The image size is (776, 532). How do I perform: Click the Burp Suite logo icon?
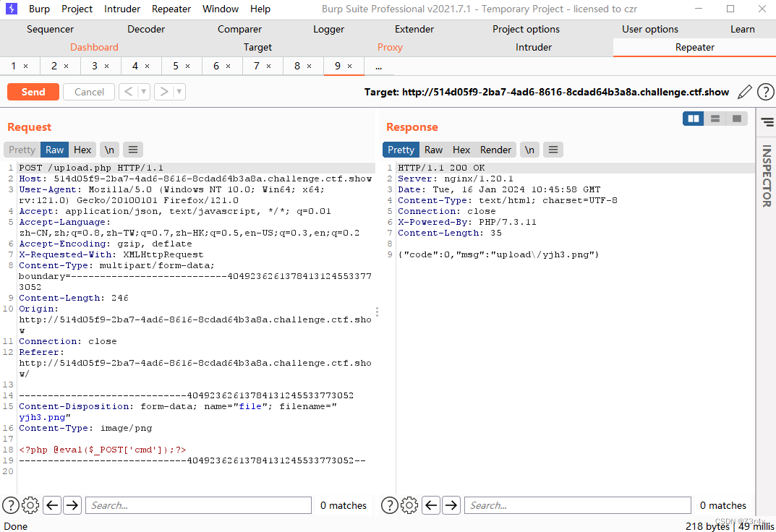[11, 9]
